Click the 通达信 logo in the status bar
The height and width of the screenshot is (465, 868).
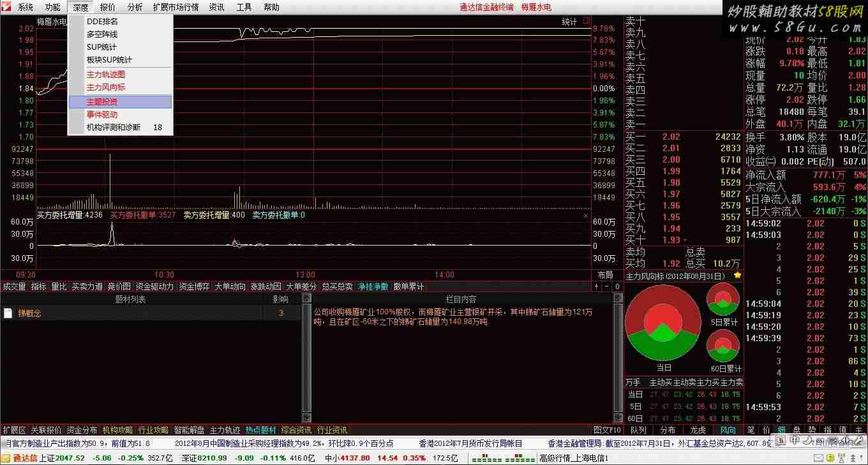click(19, 458)
